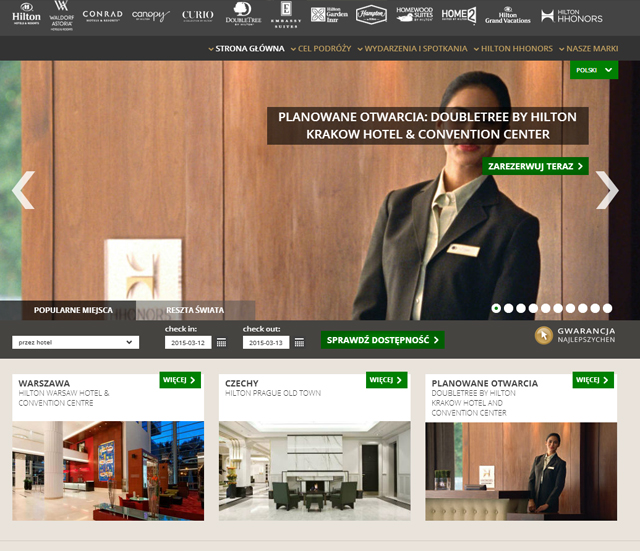Open the Hampton brand logo
The height and width of the screenshot is (551, 640).
coord(371,15)
